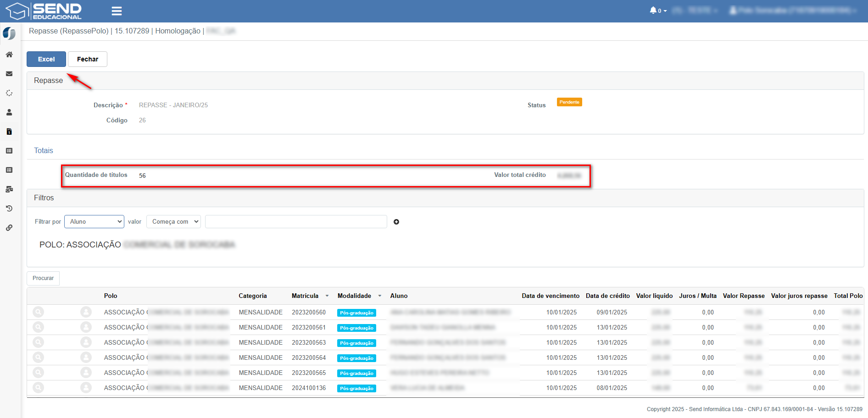868x418 pixels.
Task: Sort by Total Polo column header
Action: (x=848, y=296)
